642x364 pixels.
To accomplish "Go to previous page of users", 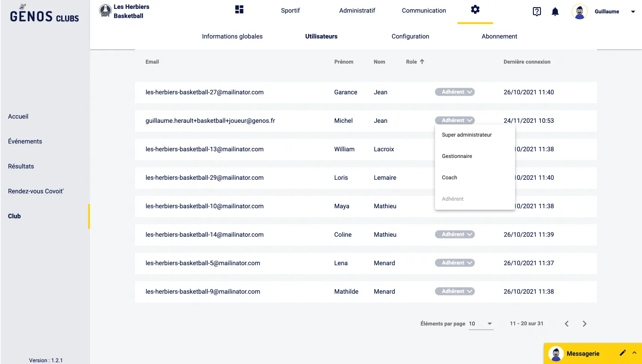I will [567, 324].
